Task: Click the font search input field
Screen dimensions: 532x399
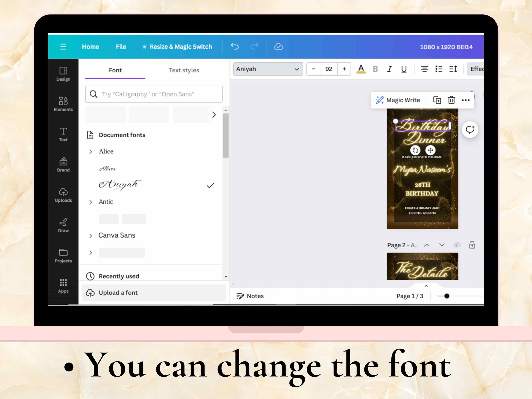Action: coord(154,94)
